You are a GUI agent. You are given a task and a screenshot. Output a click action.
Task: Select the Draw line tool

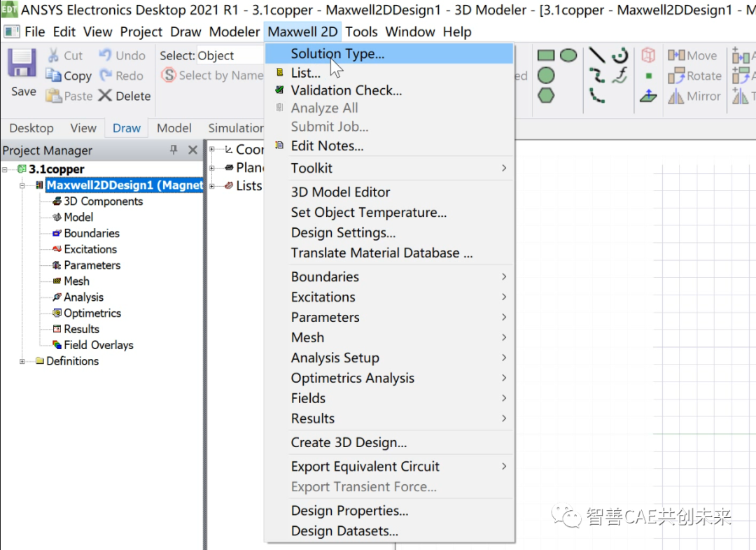point(597,55)
